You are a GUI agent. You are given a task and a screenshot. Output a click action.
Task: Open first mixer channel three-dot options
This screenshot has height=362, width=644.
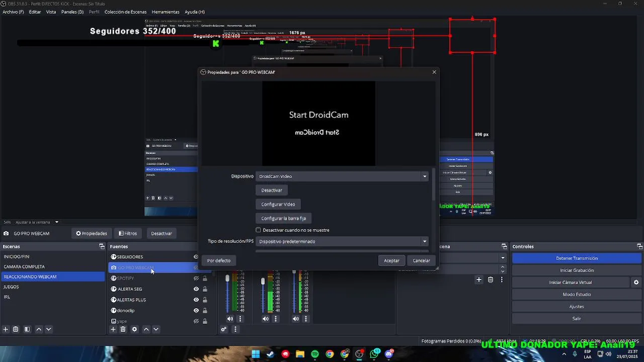point(240,319)
